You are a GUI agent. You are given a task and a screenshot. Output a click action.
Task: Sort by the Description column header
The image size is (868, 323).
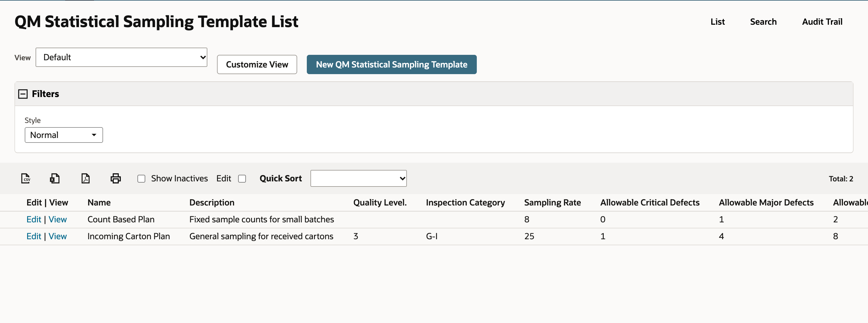[212, 202]
